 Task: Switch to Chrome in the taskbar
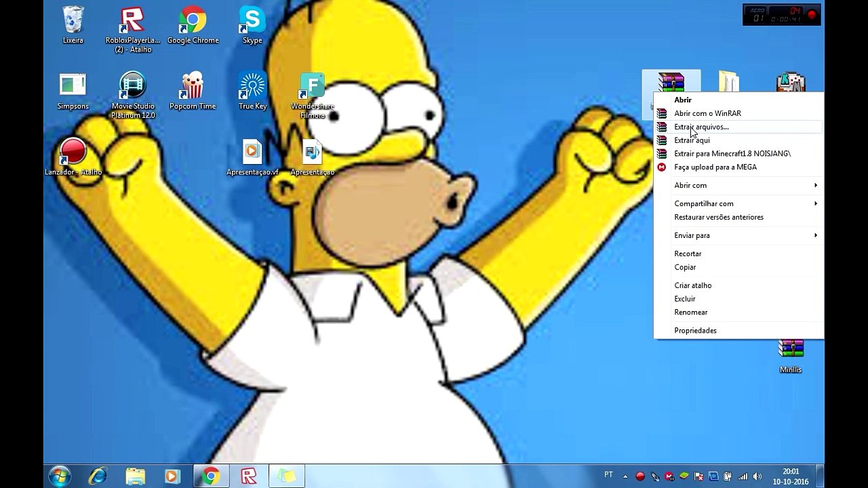(211, 476)
